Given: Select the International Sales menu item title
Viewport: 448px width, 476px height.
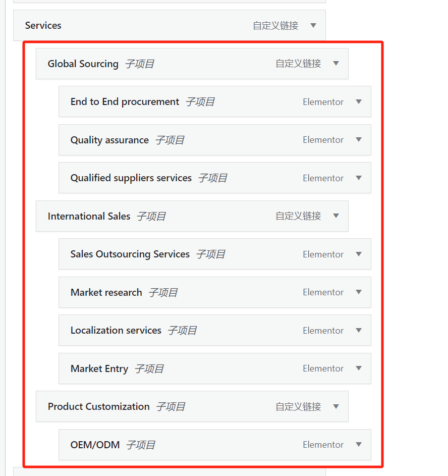Looking at the screenshot, I should click(89, 216).
